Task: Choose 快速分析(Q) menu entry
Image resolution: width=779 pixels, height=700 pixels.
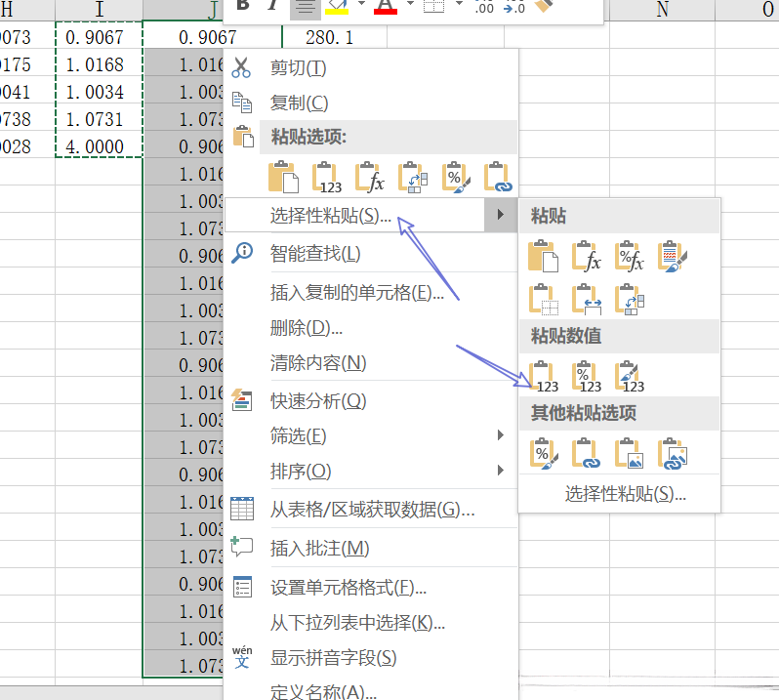Action: [318, 400]
